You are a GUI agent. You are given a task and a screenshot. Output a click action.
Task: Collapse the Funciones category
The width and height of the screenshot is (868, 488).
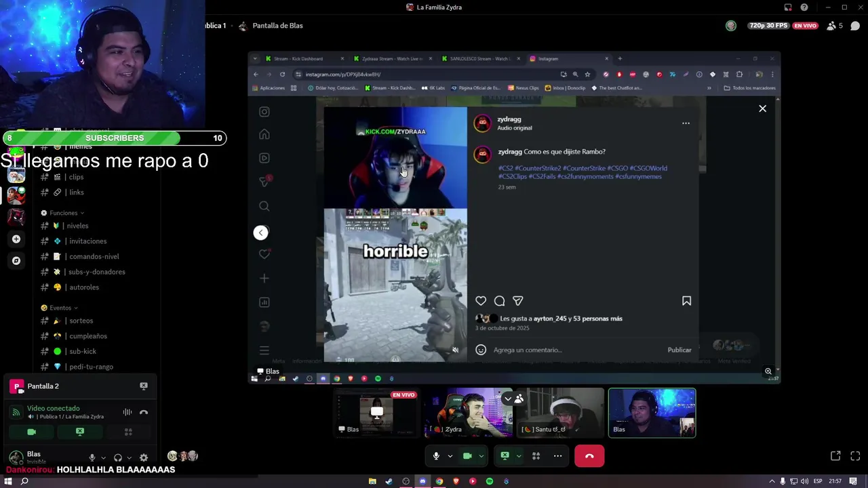[x=63, y=213]
